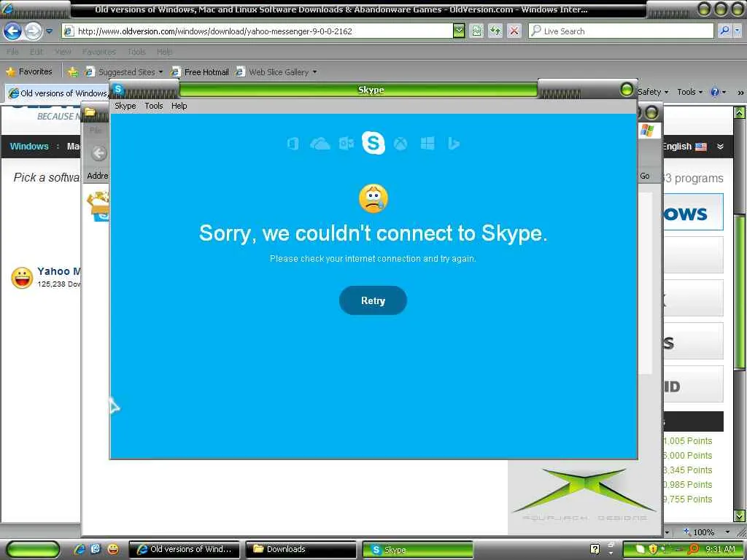The width and height of the screenshot is (747, 560).
Task: Switch to Skype taskbar button
Action: pyautogui.click(x=418, y=549)
